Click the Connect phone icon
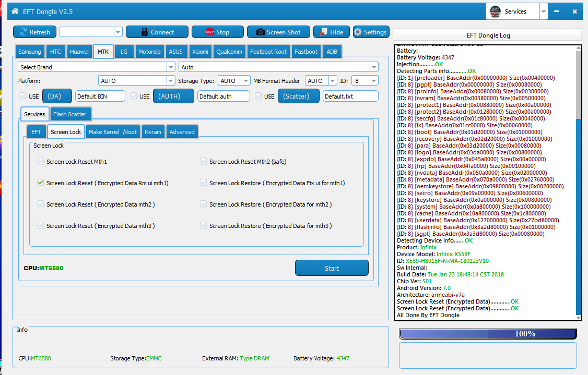This screenshot has height=375, width=588. click(x=145, y=32)
